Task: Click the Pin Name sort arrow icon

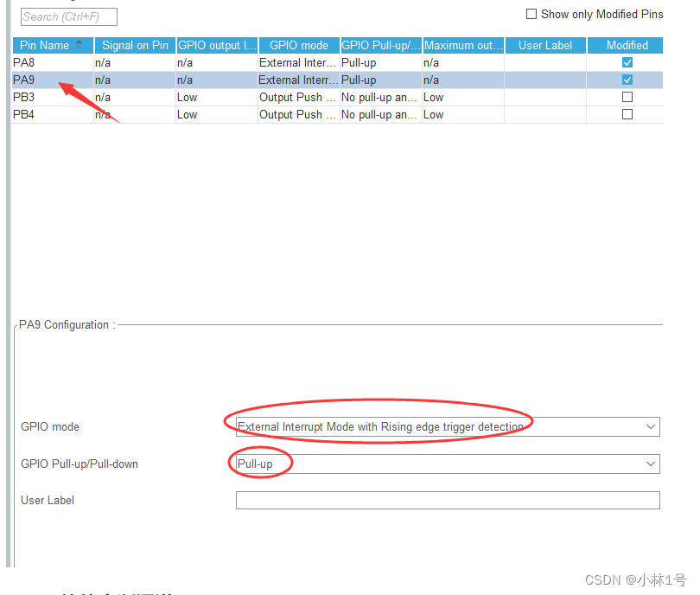Action: point(79,45)
